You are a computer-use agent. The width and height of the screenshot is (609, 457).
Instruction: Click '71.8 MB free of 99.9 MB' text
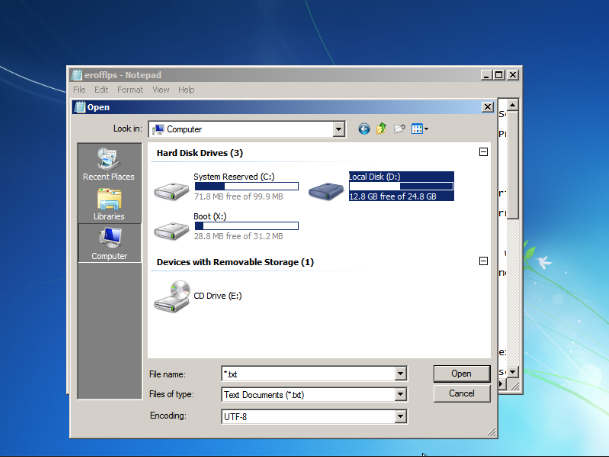(238, 196)
